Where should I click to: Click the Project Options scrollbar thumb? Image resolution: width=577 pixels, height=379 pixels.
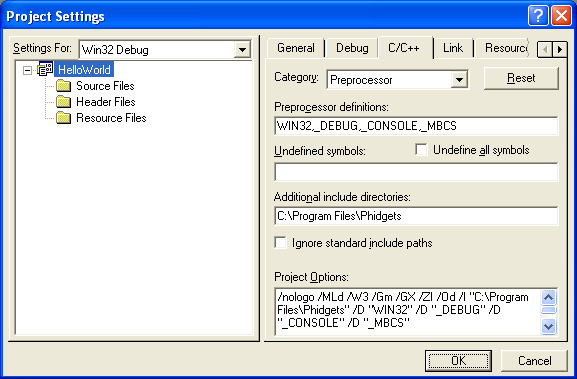pos(549,310)
